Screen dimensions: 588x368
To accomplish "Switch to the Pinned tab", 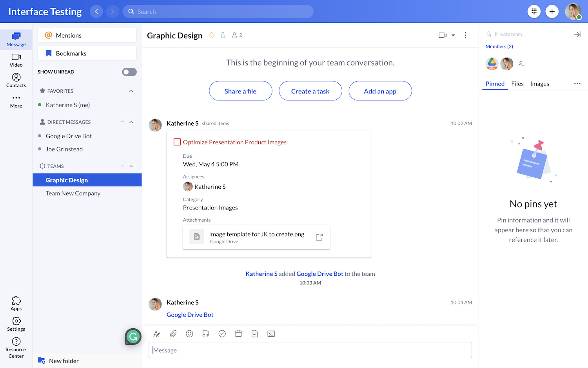I will [495, 84].
